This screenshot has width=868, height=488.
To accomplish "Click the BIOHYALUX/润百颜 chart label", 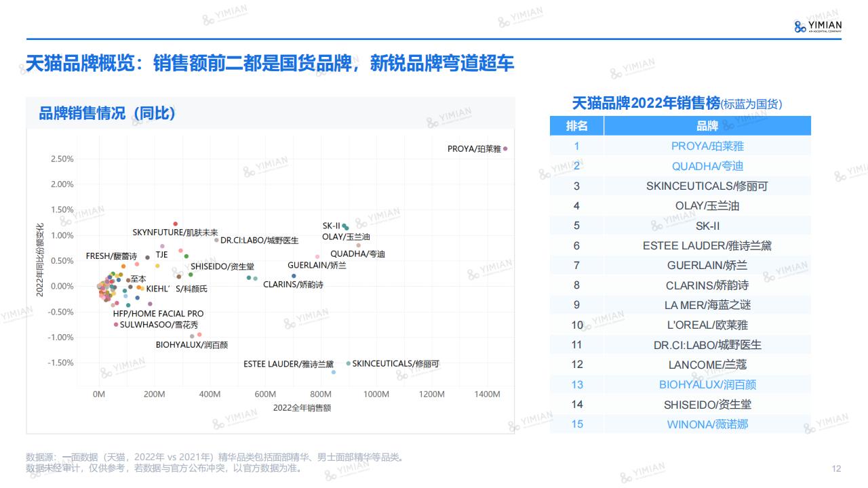I will pos(192,345).
